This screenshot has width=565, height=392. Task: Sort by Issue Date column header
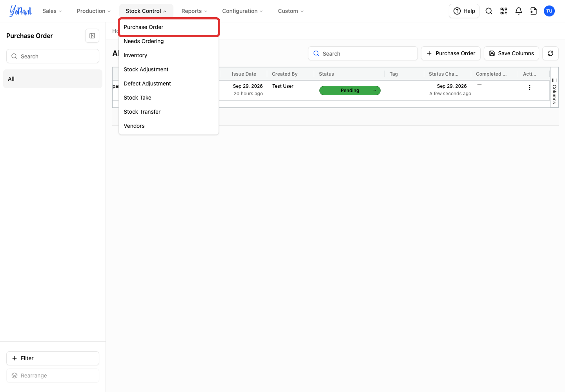(x=244, y=74)
